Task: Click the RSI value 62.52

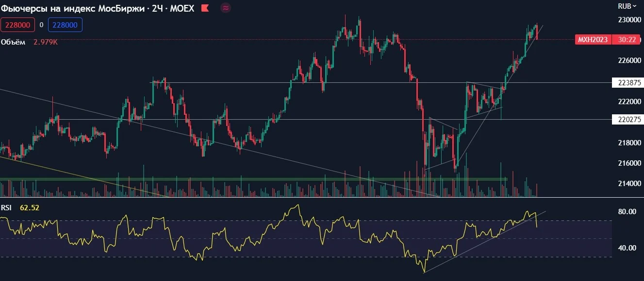Action: [x=30, y=207]
